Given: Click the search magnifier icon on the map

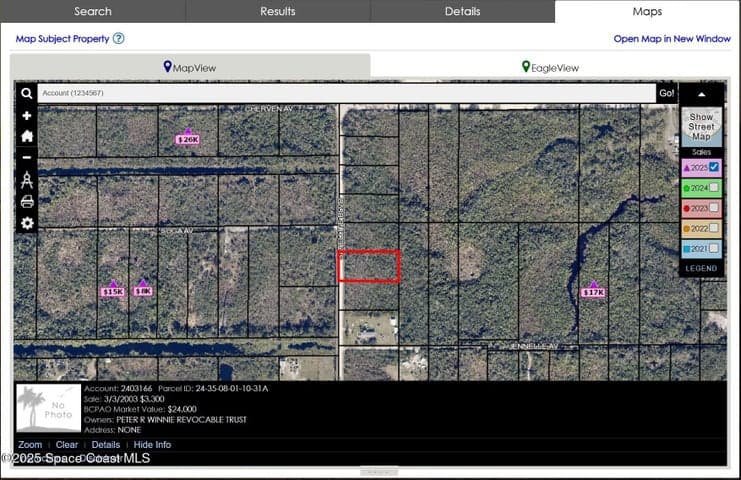Looking at the screenshot, I should tap(26, 94).
